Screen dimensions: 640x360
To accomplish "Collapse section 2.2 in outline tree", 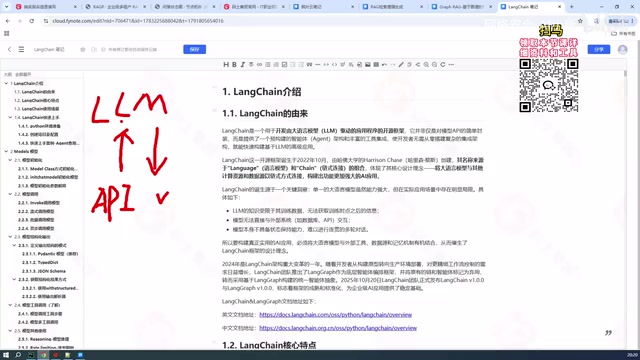I will point(10,194).
